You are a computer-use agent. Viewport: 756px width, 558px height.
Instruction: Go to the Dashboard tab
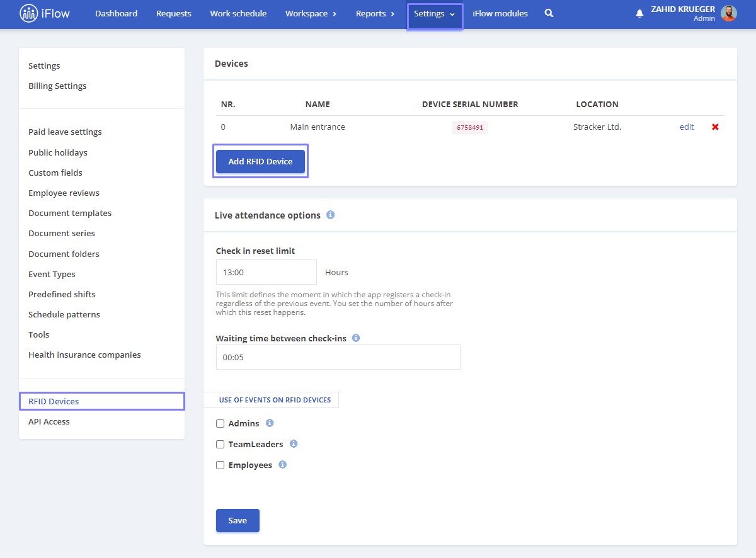(116, 14)
